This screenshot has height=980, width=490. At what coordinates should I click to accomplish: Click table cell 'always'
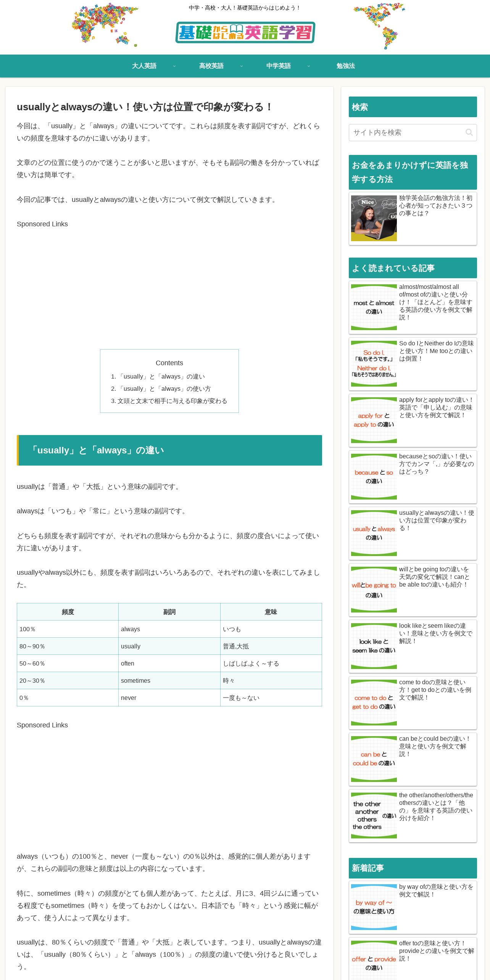click(169, 629)
